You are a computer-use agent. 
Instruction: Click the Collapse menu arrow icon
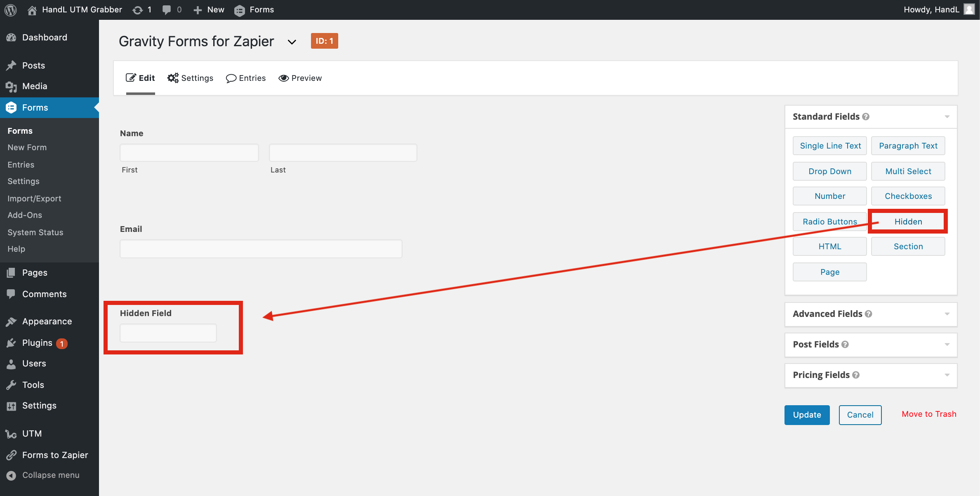(11, 475)
